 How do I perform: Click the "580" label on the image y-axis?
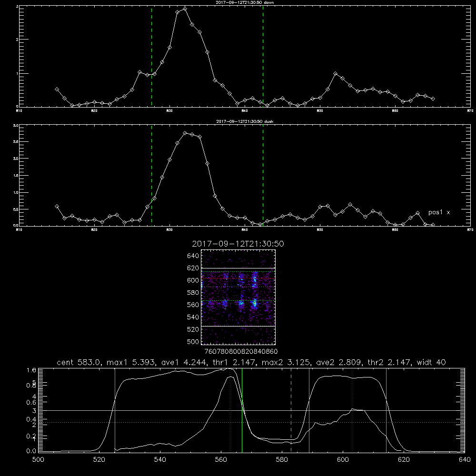pos(193,292)
